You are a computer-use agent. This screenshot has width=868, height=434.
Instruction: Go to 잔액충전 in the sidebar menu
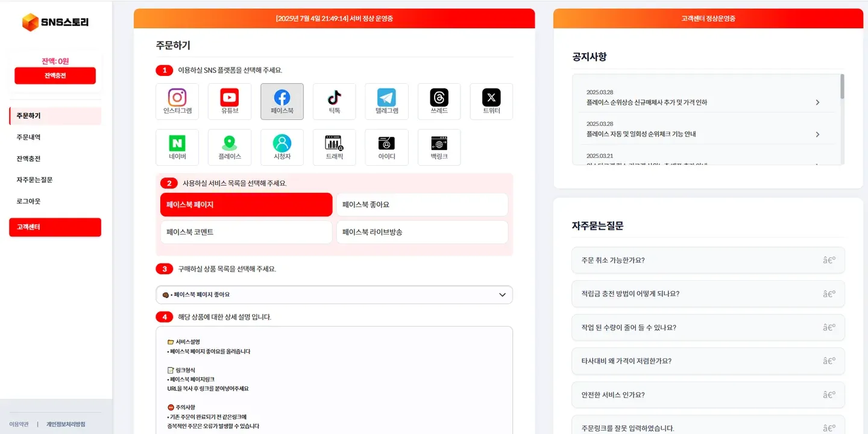click(55, 159)
